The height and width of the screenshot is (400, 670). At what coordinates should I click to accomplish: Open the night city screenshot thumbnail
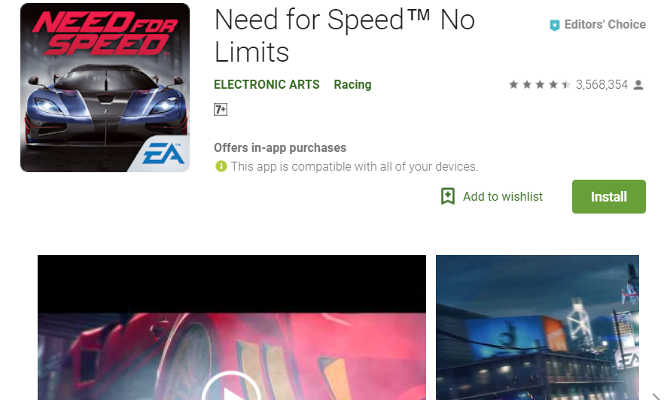[538, 327]
